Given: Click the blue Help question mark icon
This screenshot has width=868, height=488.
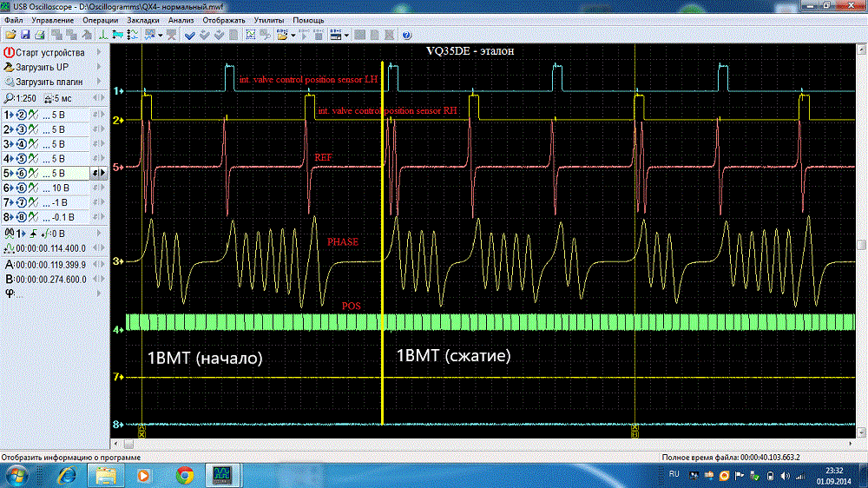Looking at the screenshot, I should [x=405, y=35].
